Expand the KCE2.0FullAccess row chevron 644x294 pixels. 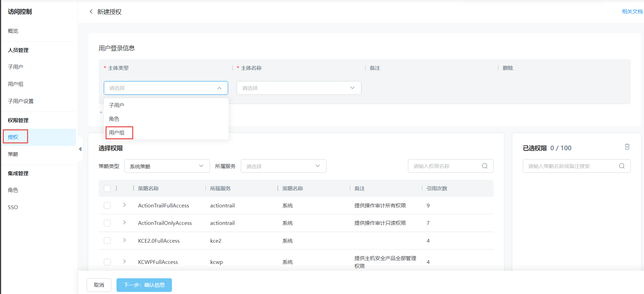click(124, 240)
